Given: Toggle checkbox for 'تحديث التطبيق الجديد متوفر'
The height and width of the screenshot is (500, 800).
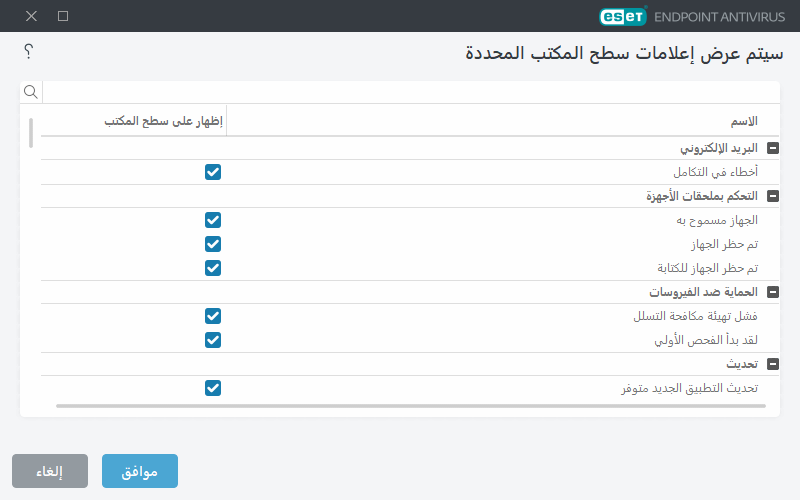Looking at the screenshot, I should (x=213, y=388).
